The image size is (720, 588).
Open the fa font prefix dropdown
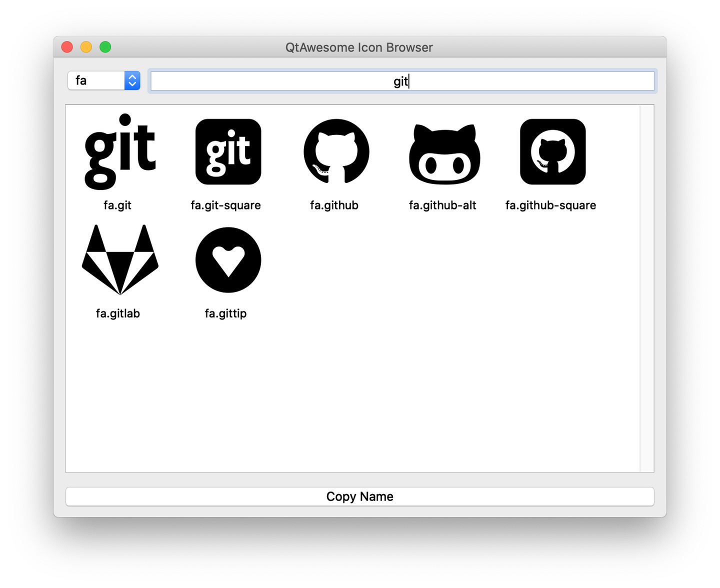coord(104,80)
